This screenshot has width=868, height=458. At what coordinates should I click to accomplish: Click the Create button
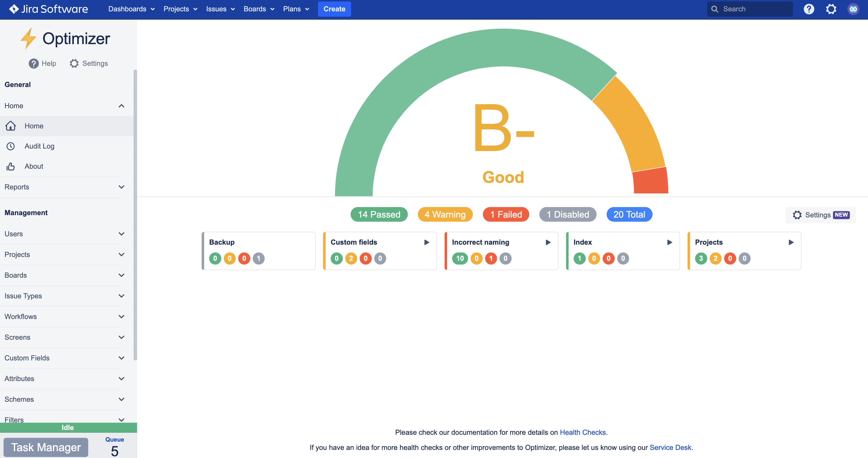click(334, 9)
